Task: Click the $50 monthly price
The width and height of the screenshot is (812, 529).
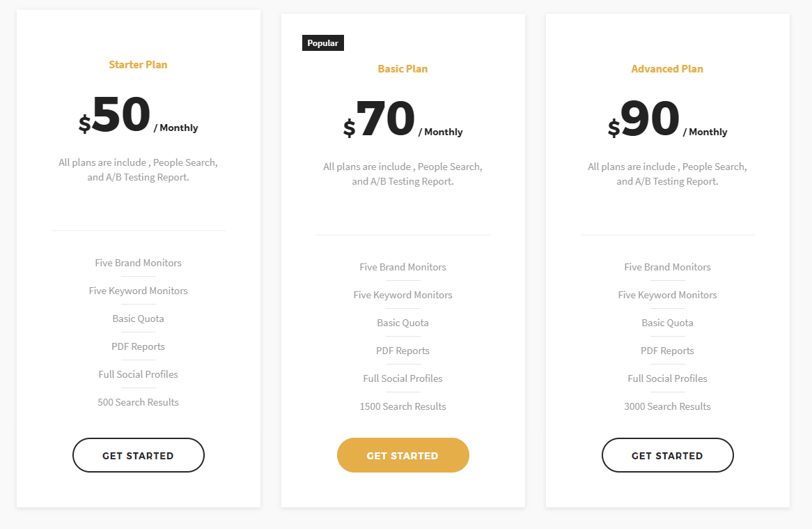Action: coord(121,116)
